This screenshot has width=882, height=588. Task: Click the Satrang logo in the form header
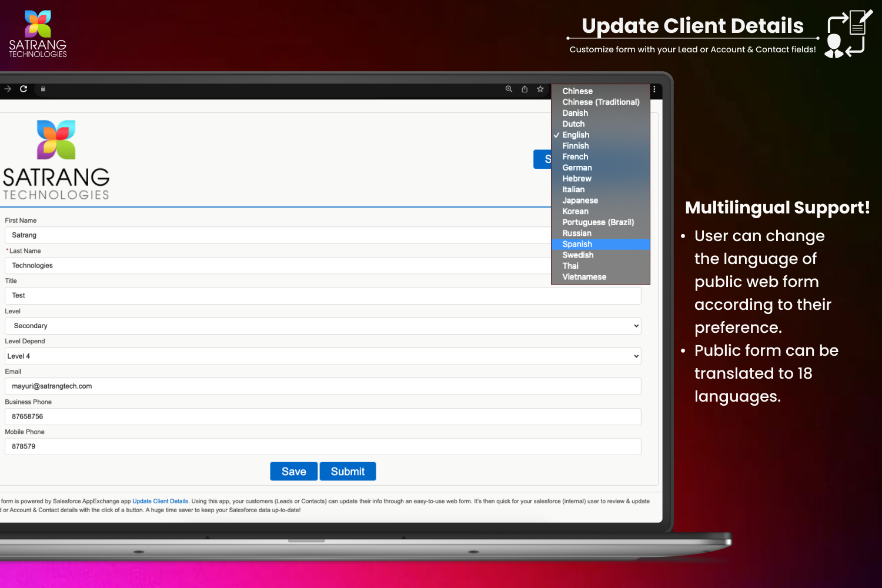[x=56, y=161]
